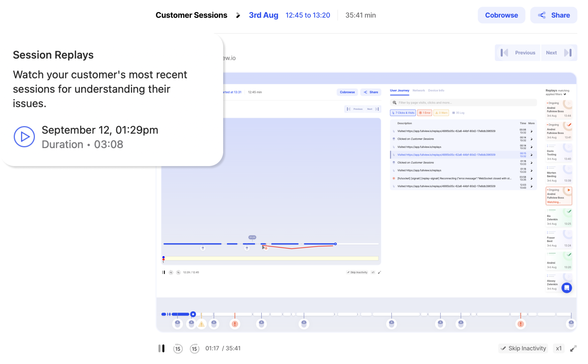Switch to the Network tab
Image resolution: width=588 pixels, height=364 pixels.
pyautogui.click(x=419, y=90)
